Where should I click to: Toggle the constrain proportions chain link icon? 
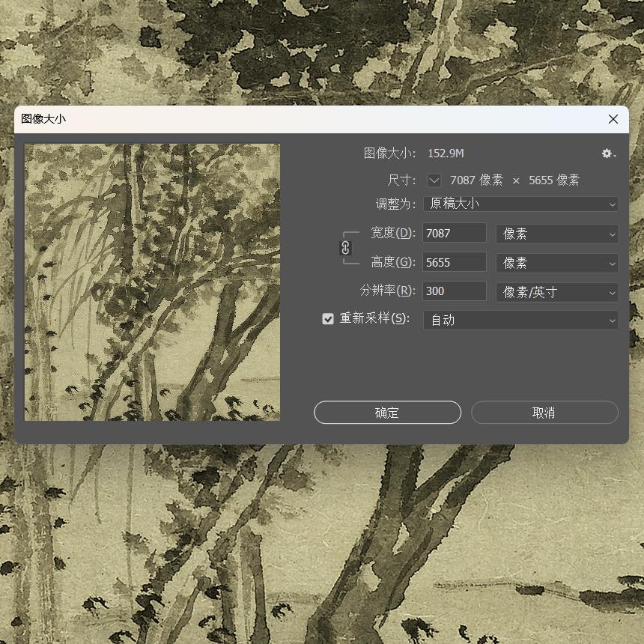345,248
